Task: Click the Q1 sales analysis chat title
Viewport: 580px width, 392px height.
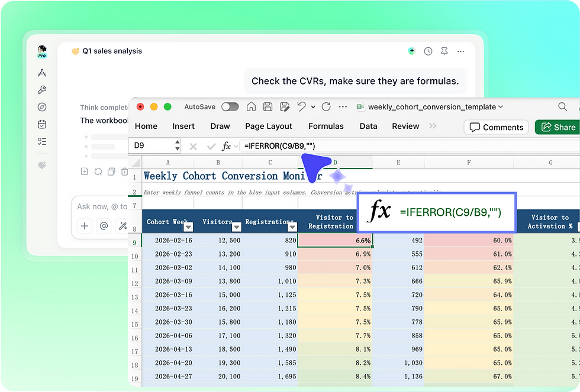Action: pos(112,51)
